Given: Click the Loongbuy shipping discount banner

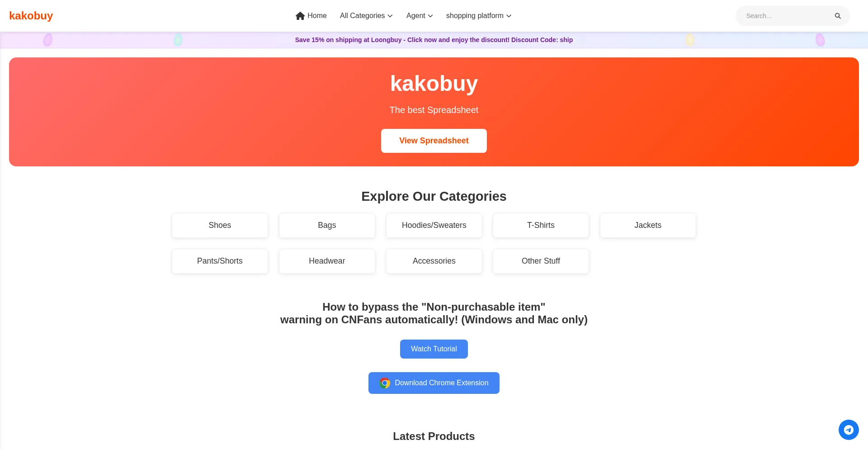Looking at the screenshot, I should (434, 40).
